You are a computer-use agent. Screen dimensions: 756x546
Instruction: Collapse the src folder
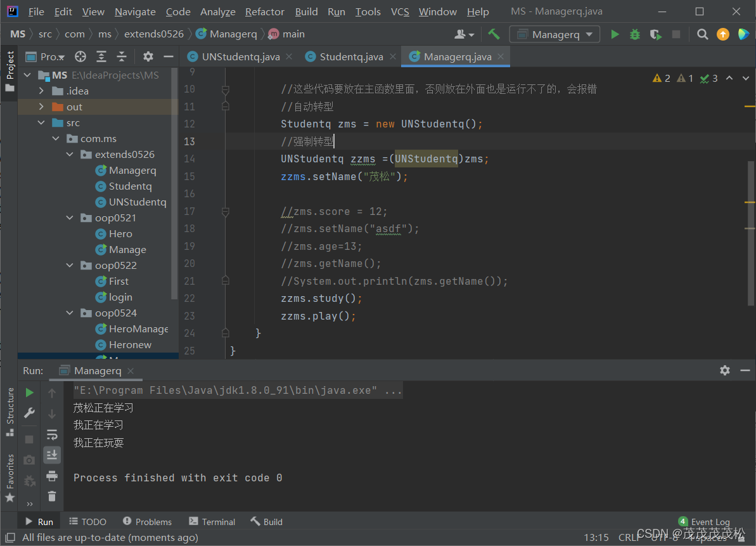tap(41, 122)
